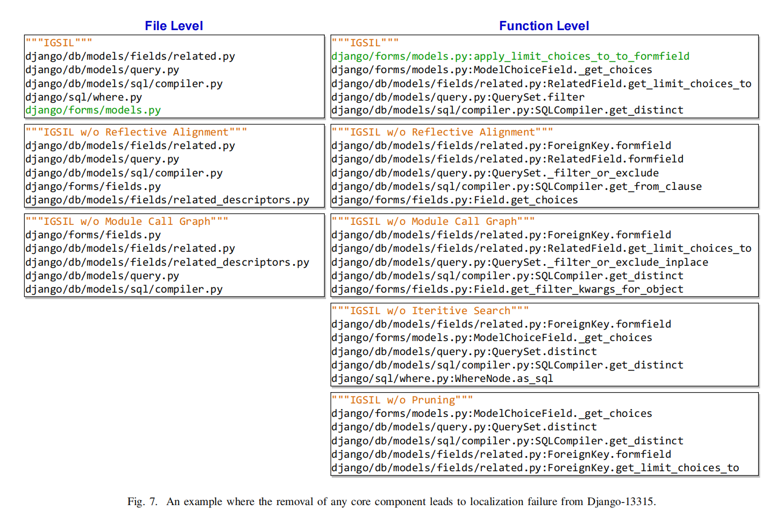Click RelatedField.get_limit_choices_to in w/o Module Call Graph
The image size is (783, 532).
tap(542, 249)
